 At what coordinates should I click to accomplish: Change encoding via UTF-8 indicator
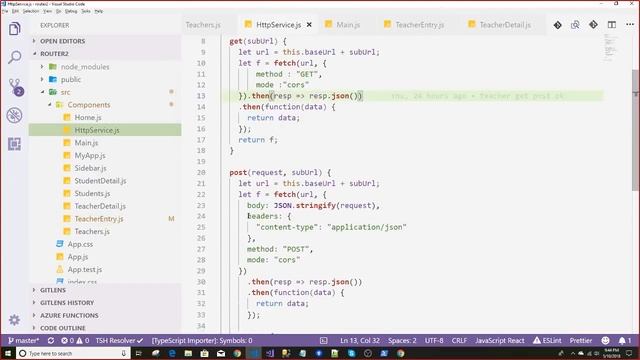coord(434,340)
